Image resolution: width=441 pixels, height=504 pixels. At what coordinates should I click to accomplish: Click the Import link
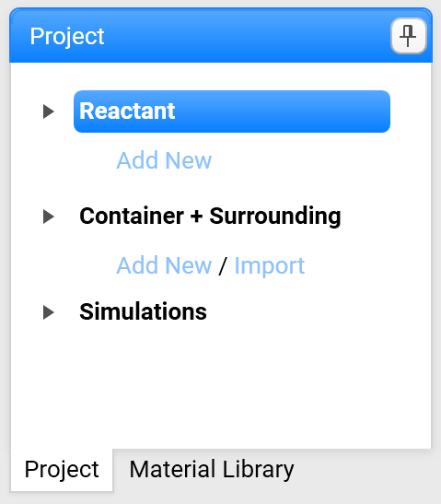[269, 266]
